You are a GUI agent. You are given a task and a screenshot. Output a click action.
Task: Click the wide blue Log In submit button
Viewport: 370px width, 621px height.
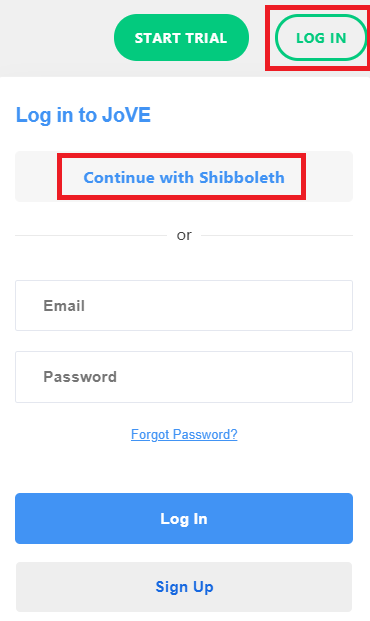click(184, 518)
